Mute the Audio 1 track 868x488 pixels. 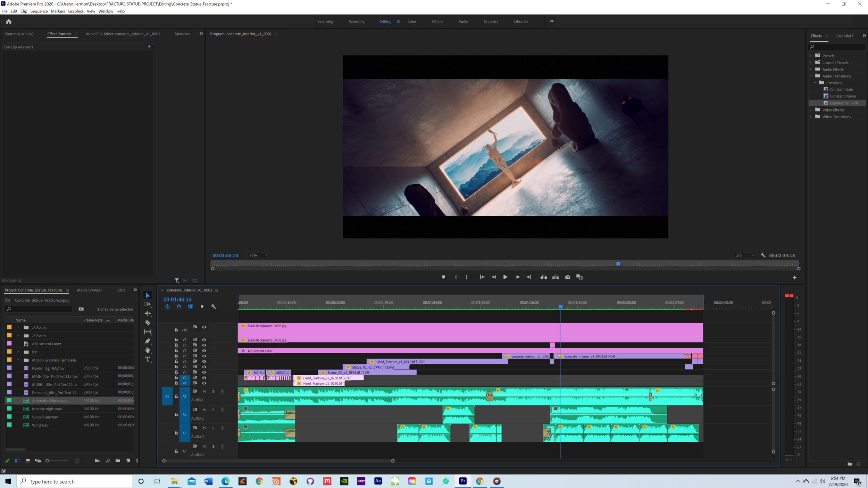tap(204, 392)
